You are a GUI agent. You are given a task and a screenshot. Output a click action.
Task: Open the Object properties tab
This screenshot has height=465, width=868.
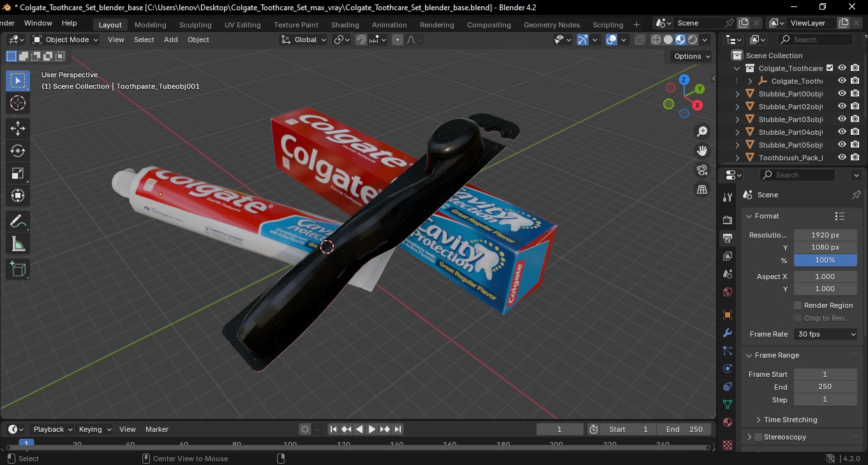[x=728, y=315]
